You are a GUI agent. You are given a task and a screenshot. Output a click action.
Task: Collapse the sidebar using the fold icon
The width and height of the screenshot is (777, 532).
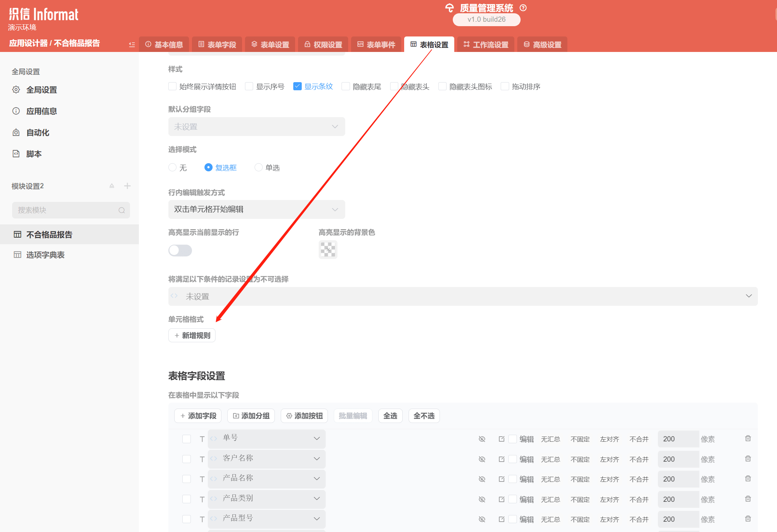(132, 45)
